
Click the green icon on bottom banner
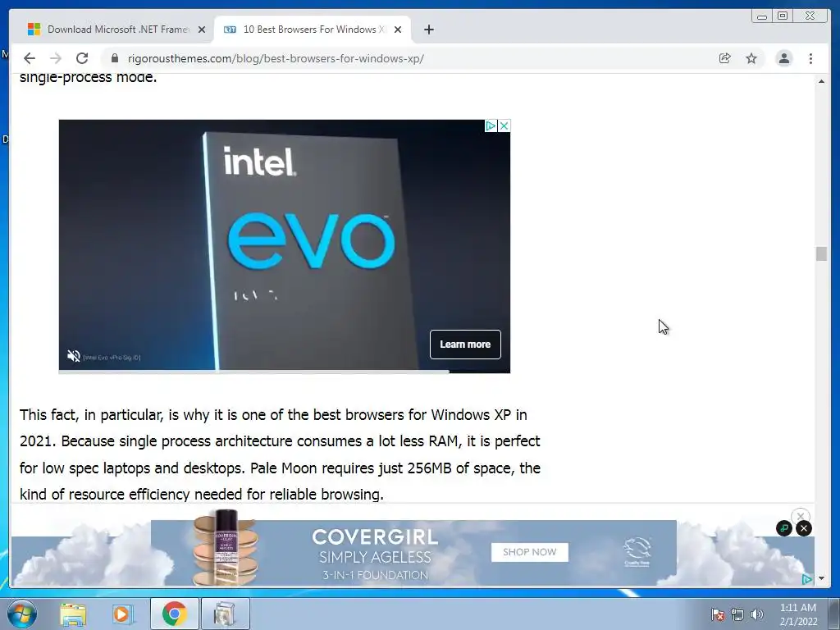(x=783, y=529)
